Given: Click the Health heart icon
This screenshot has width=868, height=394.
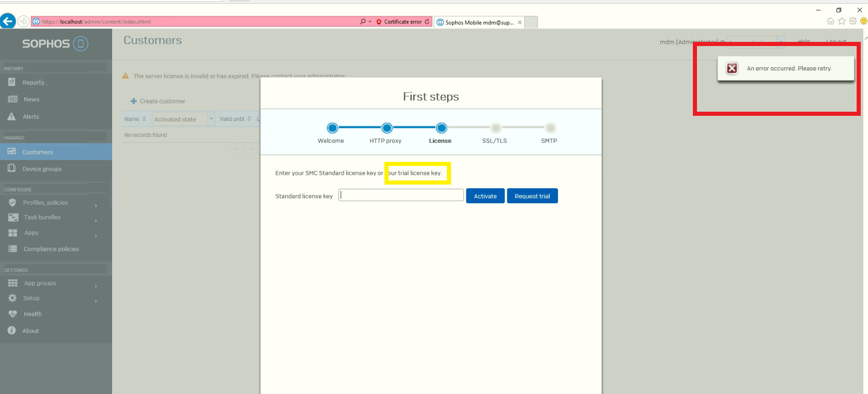Looking at the screenshot, I should click(x=13, y=314).
